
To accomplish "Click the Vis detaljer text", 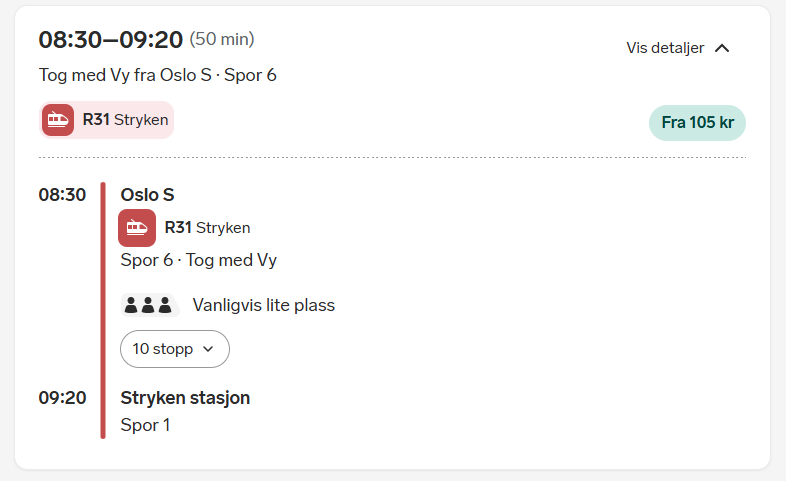I will click(x=665, y=48).
